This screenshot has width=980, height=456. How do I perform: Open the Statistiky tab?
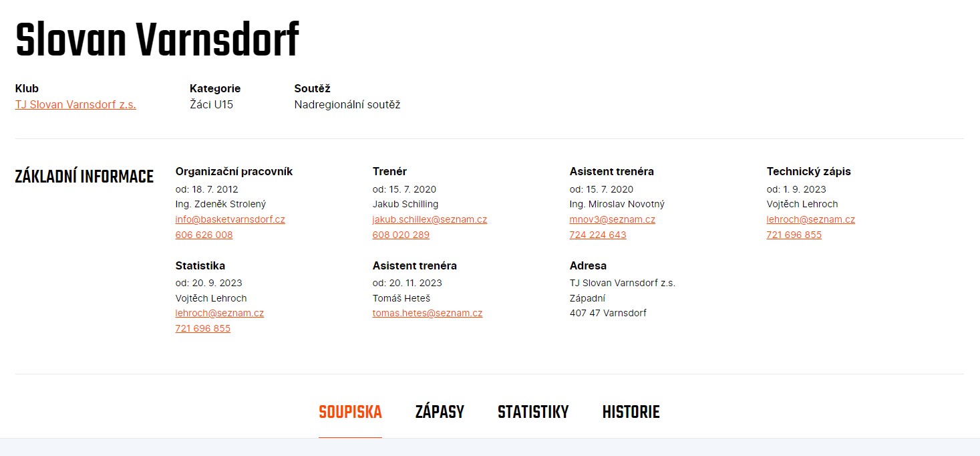[533, 412]
